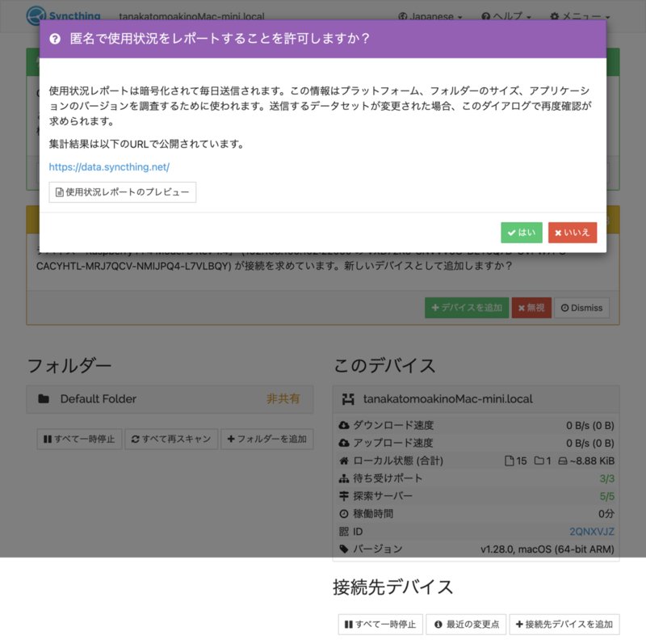Click the 探索サーバー signpost icon
646x644 pixels.
[344, 496]
